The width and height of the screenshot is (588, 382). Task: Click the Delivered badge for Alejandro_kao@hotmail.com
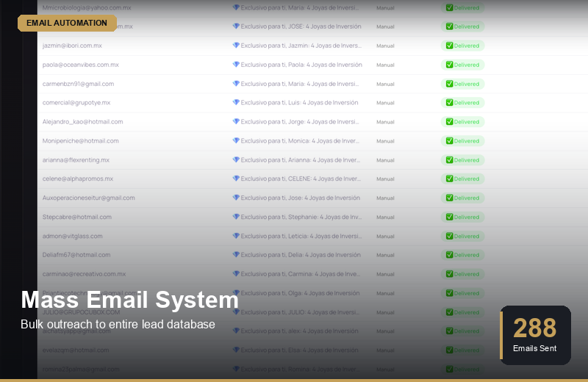point(462,122)
